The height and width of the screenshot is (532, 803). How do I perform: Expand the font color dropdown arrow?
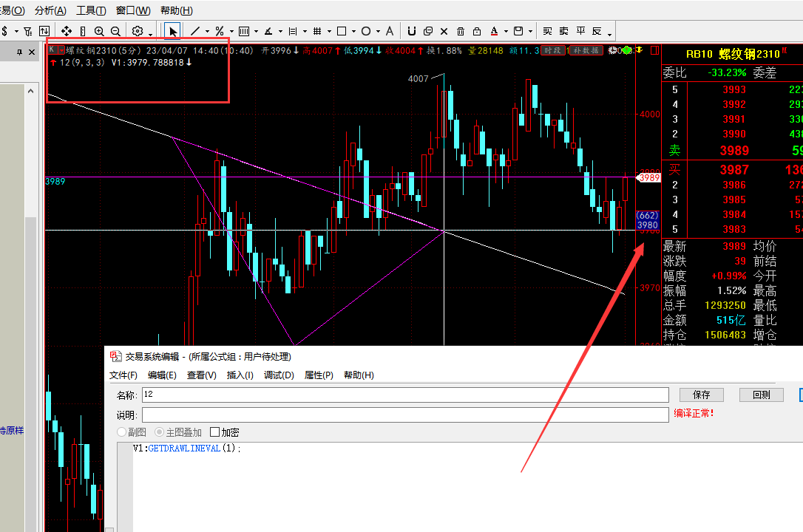(506, 32)
